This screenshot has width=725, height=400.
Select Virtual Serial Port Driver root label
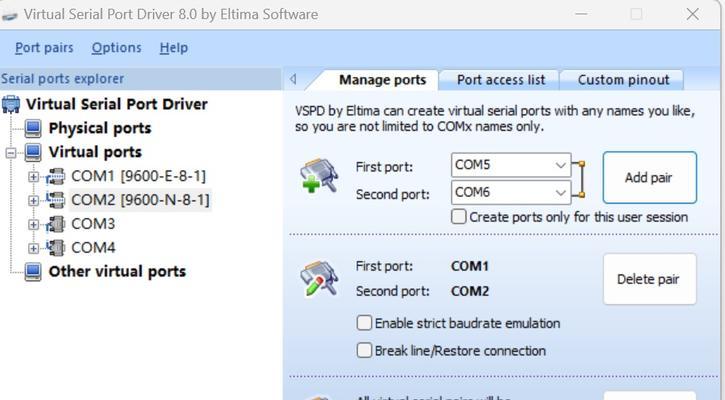click(x=117, y=104)
